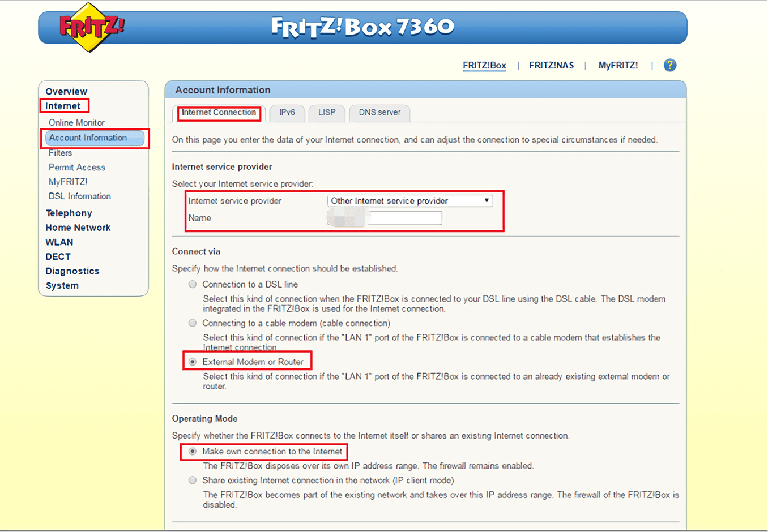This screenshot has height=532, width=768.
Task: Open the Internet menu section
Action: 63,106
